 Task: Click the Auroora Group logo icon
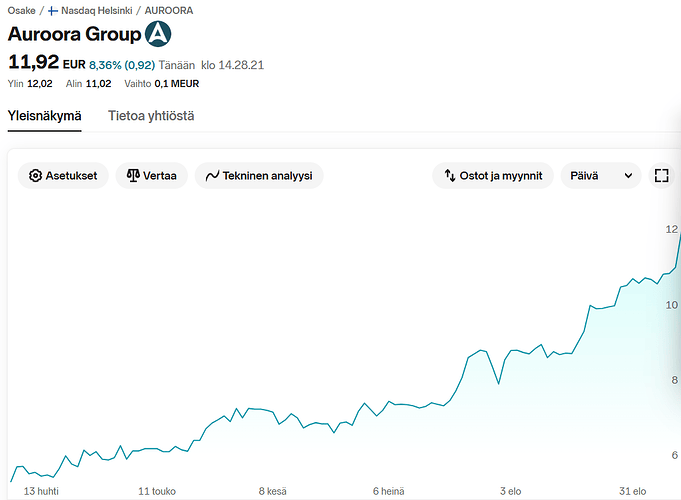[x=158, y=33]
